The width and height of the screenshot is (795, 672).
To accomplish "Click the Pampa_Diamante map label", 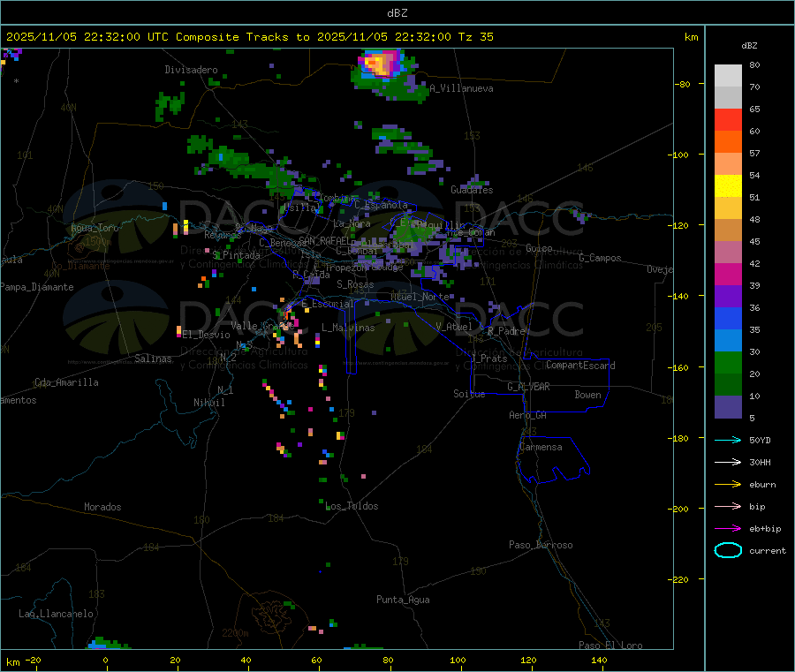I will [x=36, y=287].
